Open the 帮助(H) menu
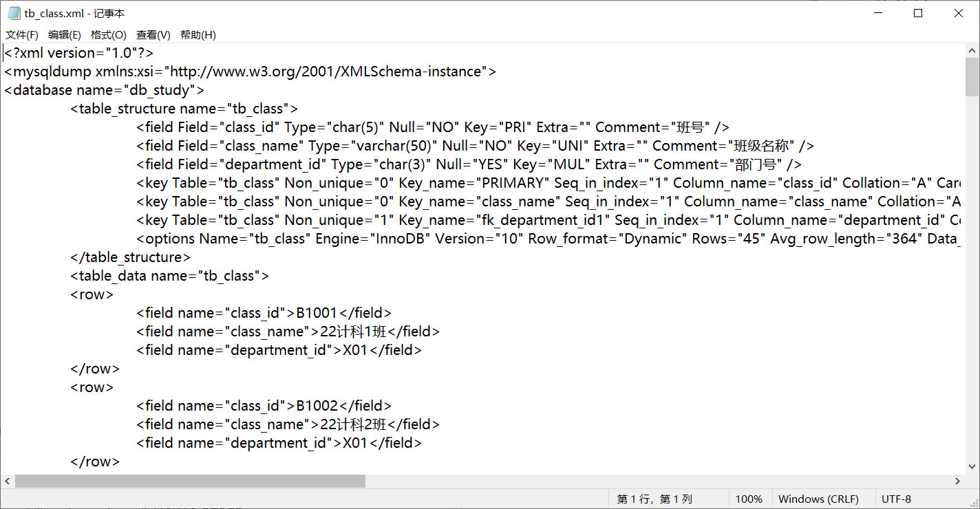This screenshot has height=509, width=980. [198, 35]
